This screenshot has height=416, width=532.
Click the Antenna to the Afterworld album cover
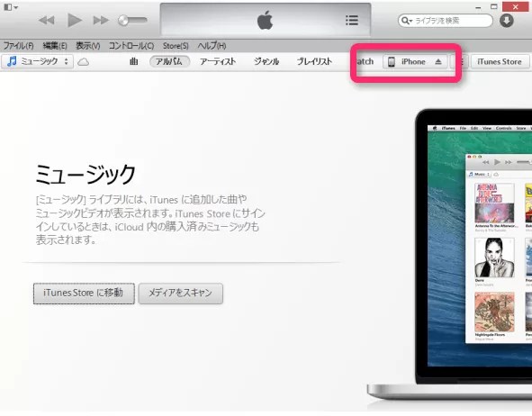coord(495,203)
